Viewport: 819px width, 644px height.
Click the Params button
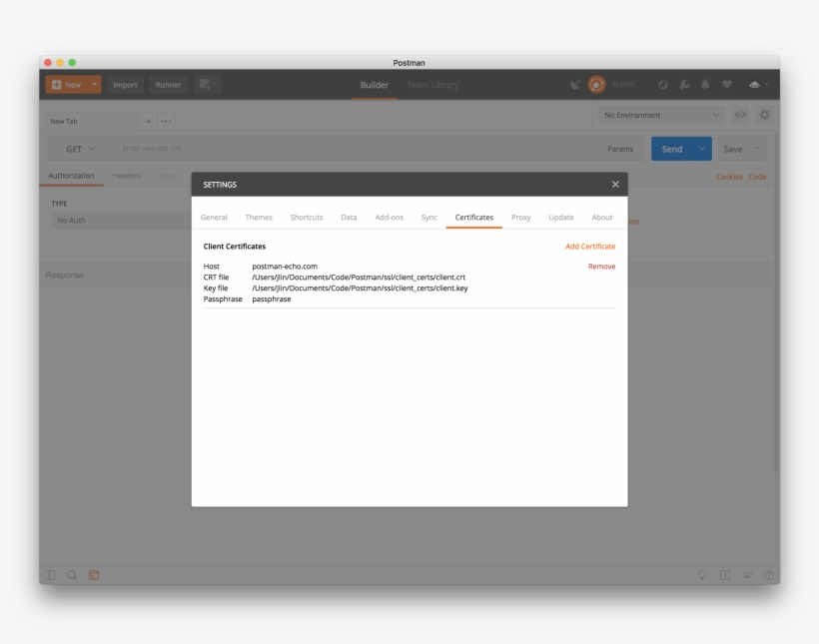[x=620, y=149]
